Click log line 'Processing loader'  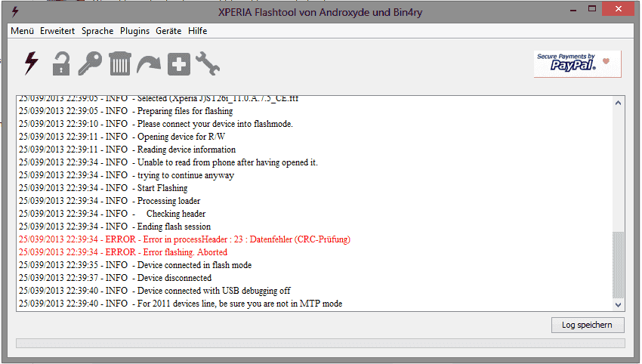[x=110, y=201]
